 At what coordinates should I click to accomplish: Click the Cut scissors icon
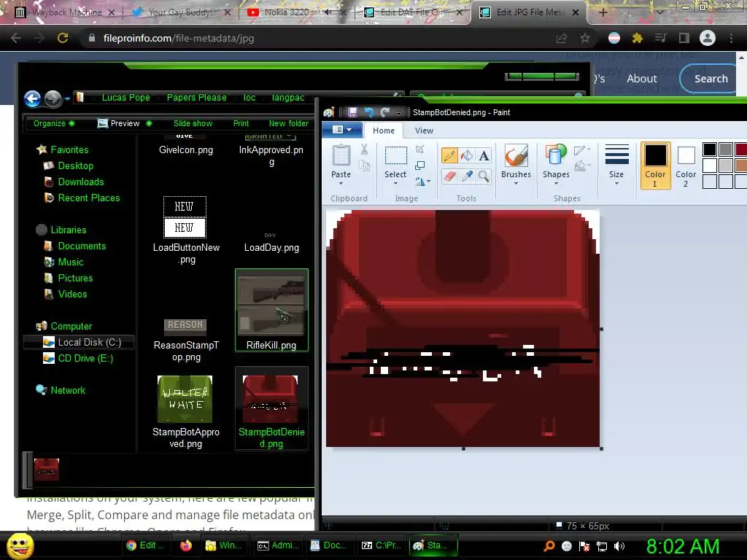(x=364, y=149)
